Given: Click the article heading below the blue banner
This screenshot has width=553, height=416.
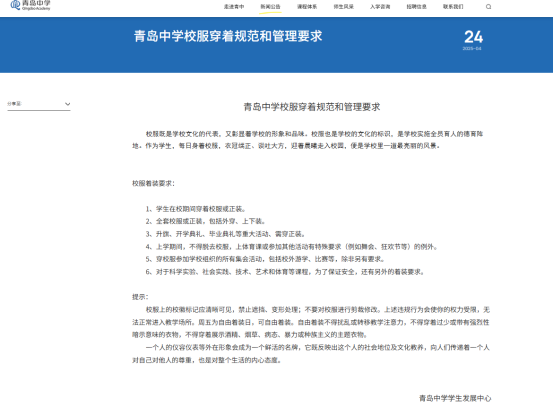Looking at the screenshot, I should pyautogui.click(x=312, y=107).
